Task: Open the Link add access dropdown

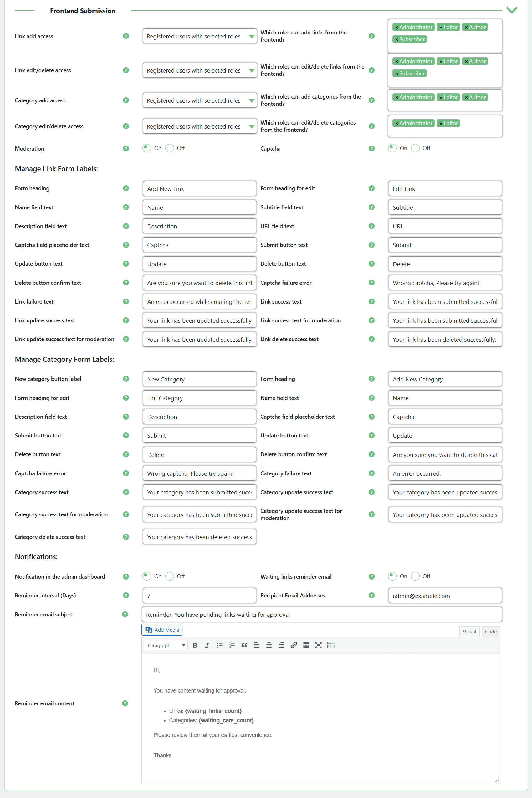Action: point(200,36)
